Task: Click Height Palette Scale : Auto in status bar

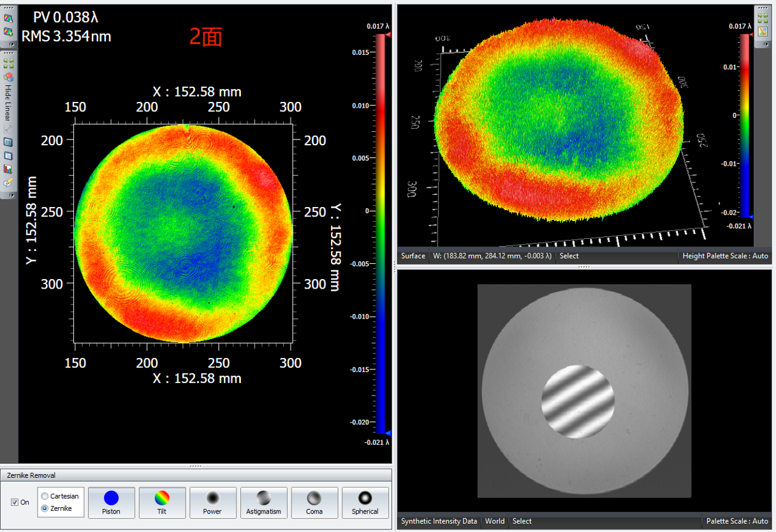Action: (725, 256)
